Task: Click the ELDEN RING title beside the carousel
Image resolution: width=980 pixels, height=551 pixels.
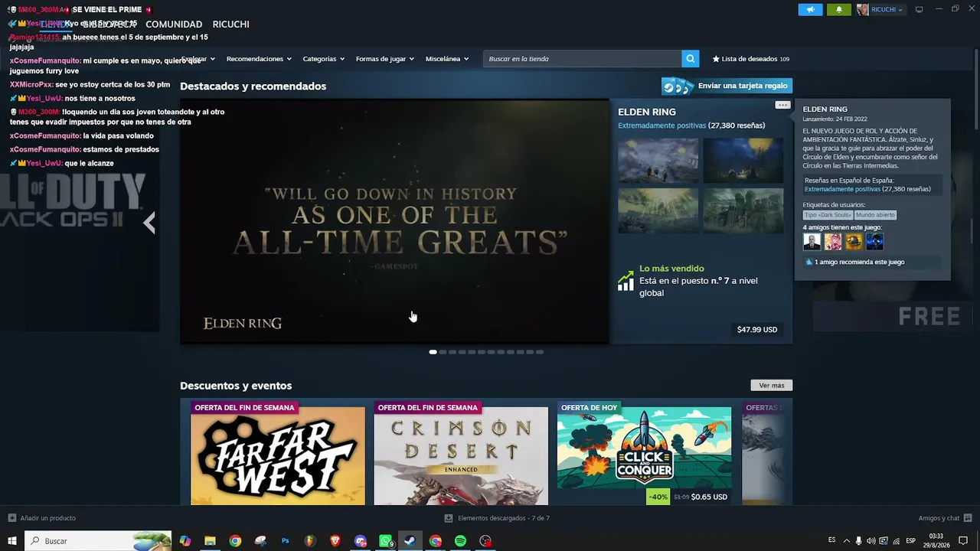Action: click(647, 112)
